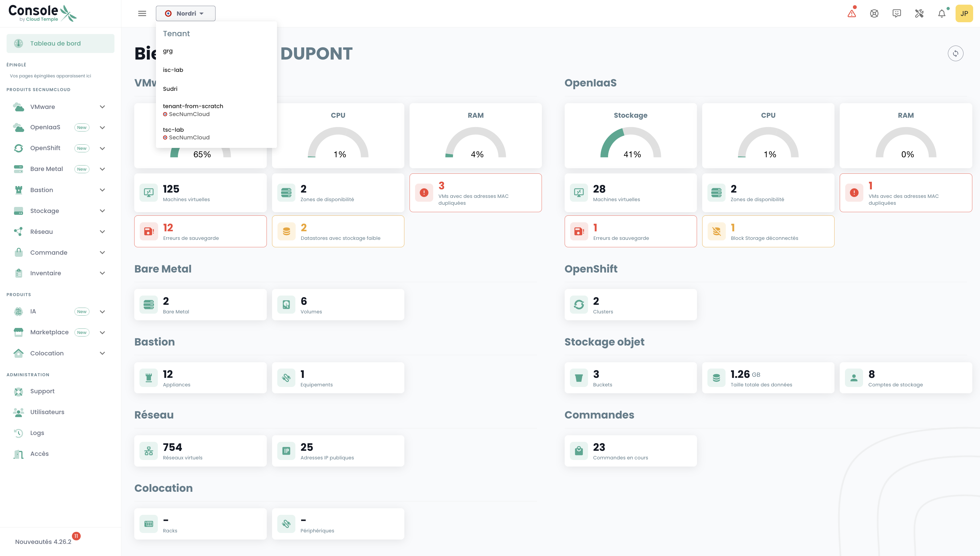The height and width of the screenshot is (556, 980).
Task: Open the notifications bell icon
Action: 942,14
